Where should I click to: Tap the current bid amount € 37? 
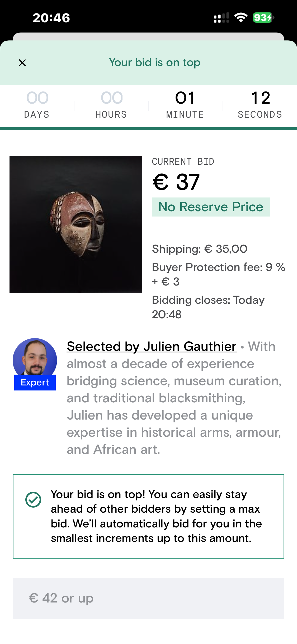click(x=176, y=182)
